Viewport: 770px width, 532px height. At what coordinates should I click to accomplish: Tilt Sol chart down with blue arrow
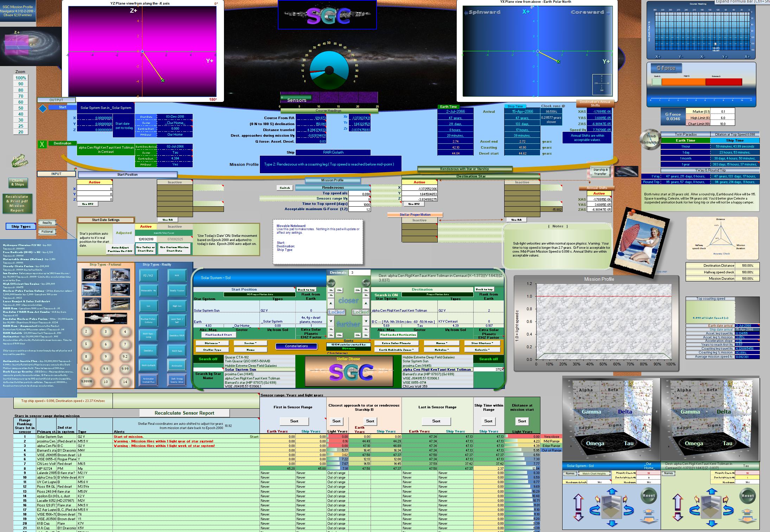[612, 523]
